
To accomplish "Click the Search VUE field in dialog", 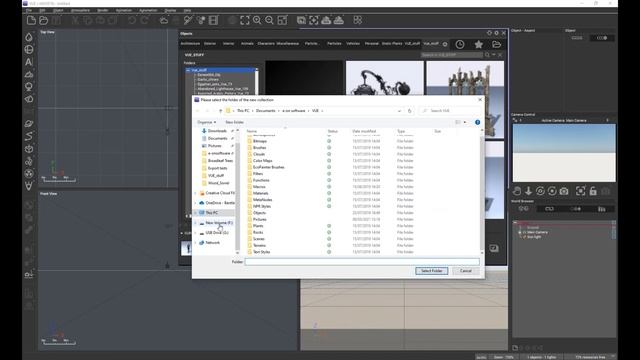I will pyautogui.click(x=451, y=111).
